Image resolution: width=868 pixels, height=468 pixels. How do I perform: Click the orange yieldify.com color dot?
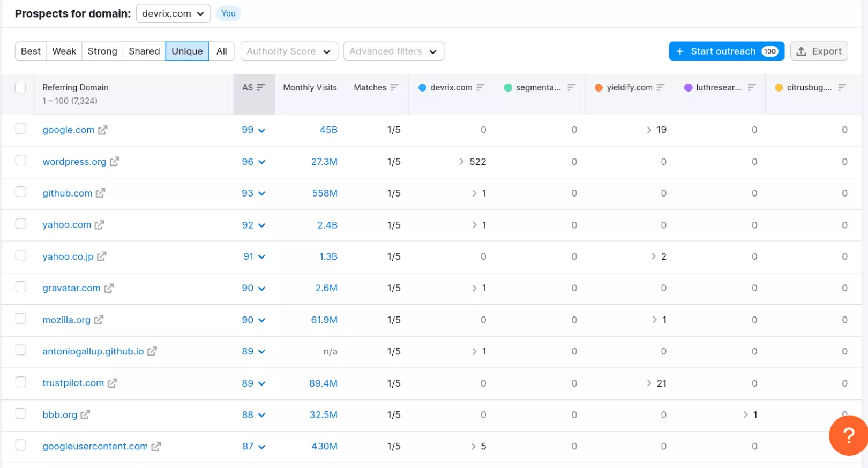pyautogui.click(x=598, y=87)
